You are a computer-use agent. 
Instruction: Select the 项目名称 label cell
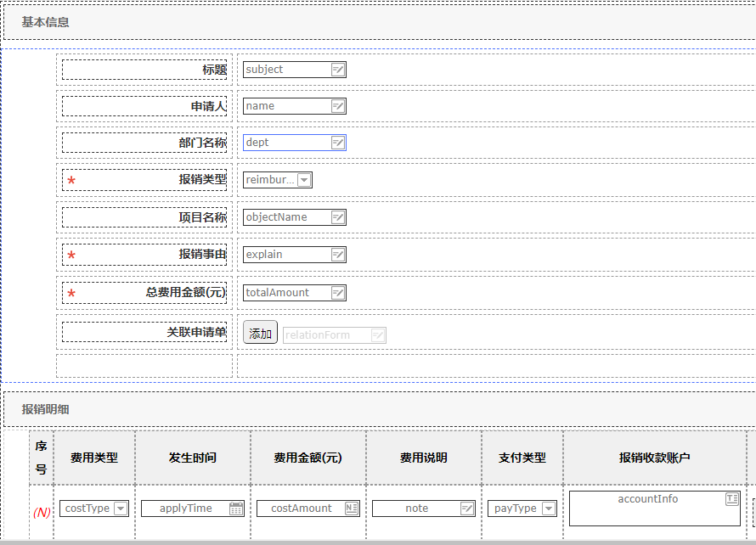click(x=144, y=217)
